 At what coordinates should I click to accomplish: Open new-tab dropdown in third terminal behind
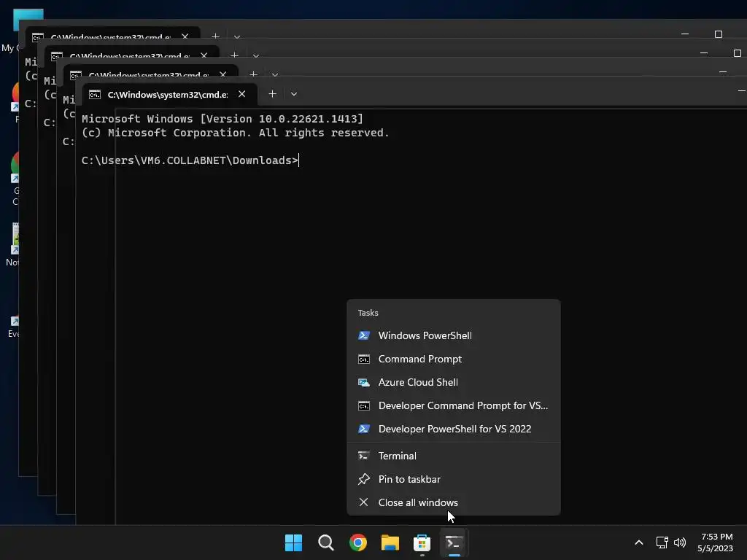coord(256,55)
